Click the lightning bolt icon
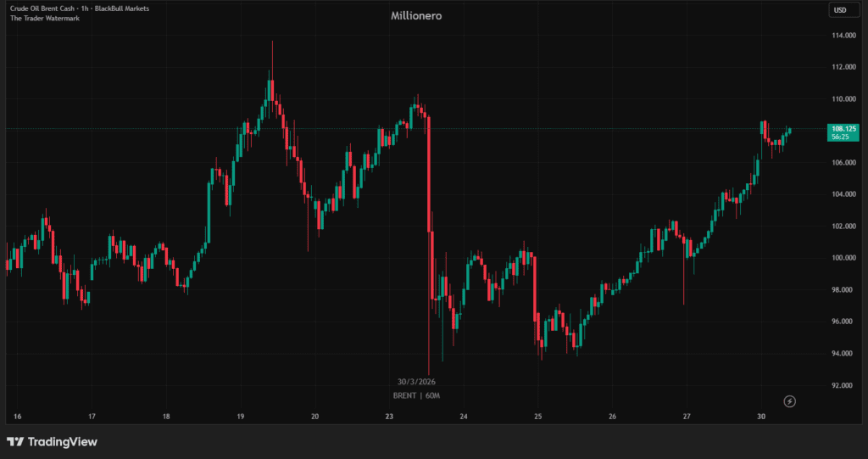Screen dimensions: 868x459 tap(790, 401)
